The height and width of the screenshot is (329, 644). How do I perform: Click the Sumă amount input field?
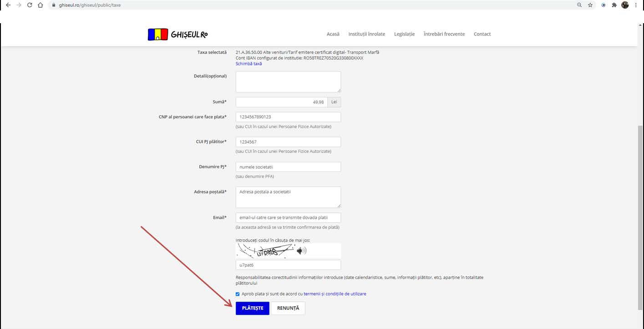281,102
